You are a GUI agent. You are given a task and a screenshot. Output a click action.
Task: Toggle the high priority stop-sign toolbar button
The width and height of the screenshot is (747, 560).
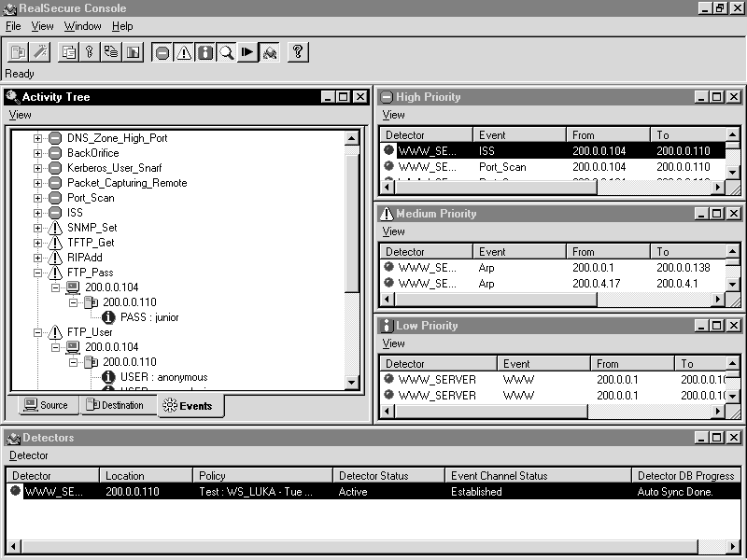point(162,52)
